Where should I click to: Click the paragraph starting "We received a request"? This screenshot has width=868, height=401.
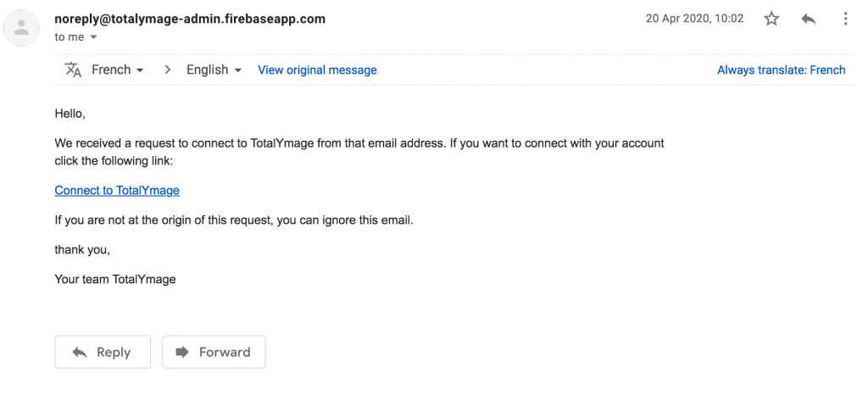[x=359, y=153]
